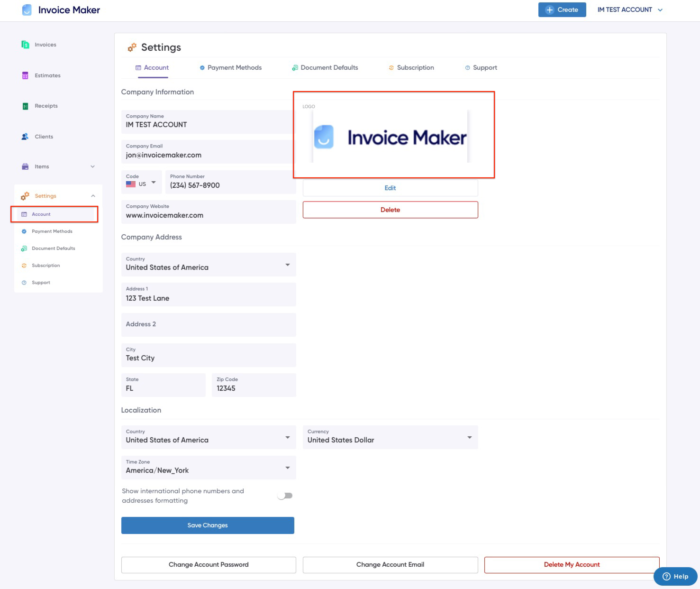Go to Estimates in sidebar
The height and width of the screenshot is (589, 700).
click(47, 75)
